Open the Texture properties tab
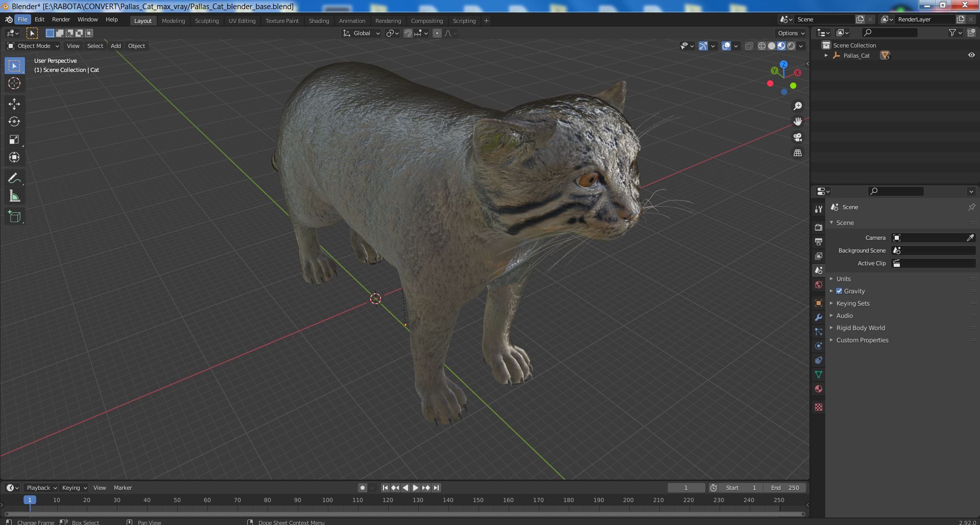980x525 pixels. coord(819,407)
